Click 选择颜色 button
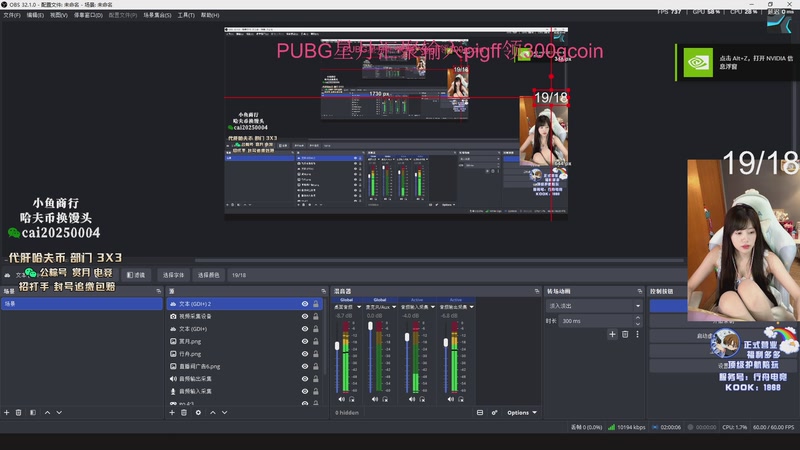Viewport: 800px width, 450px height. pyautogui.click(x=208, y=275)
